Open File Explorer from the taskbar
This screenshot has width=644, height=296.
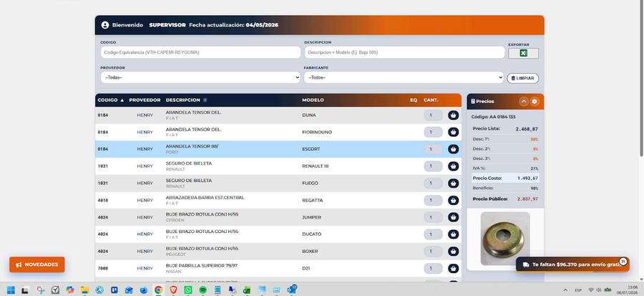pos(84,290)
